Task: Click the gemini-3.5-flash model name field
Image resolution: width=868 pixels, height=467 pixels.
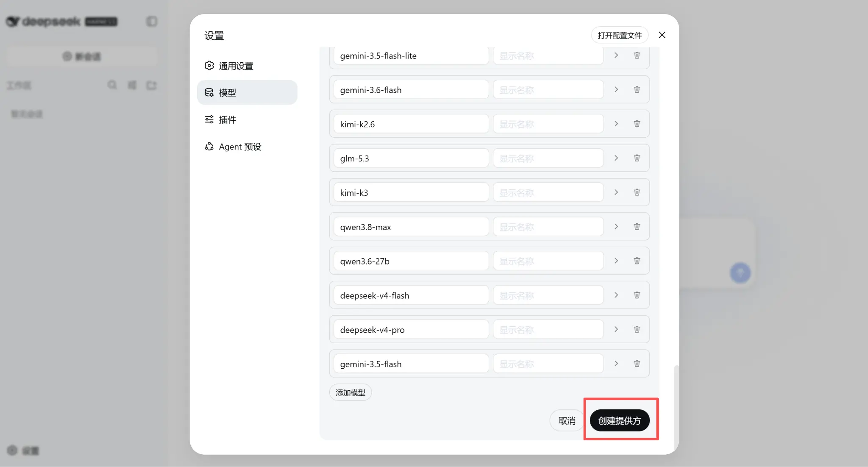Action: pos(411,364)
